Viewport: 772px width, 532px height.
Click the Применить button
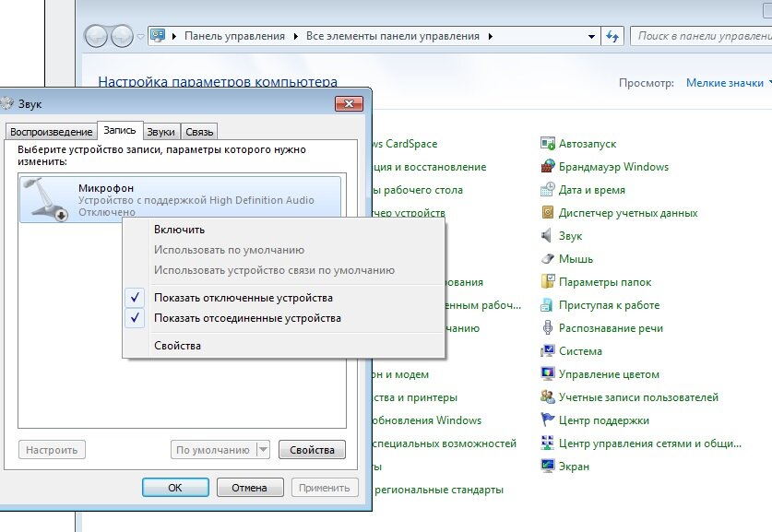(325, 487)
